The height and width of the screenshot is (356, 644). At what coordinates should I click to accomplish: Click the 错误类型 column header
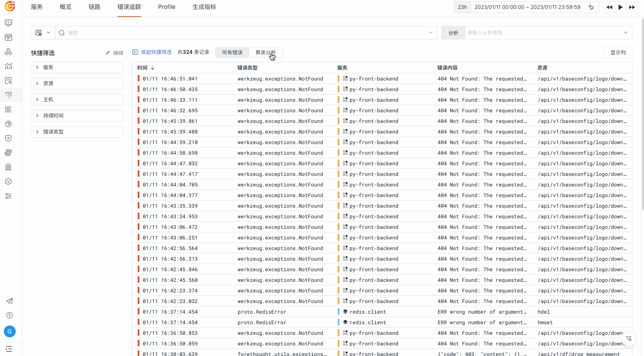click(247, 68)
